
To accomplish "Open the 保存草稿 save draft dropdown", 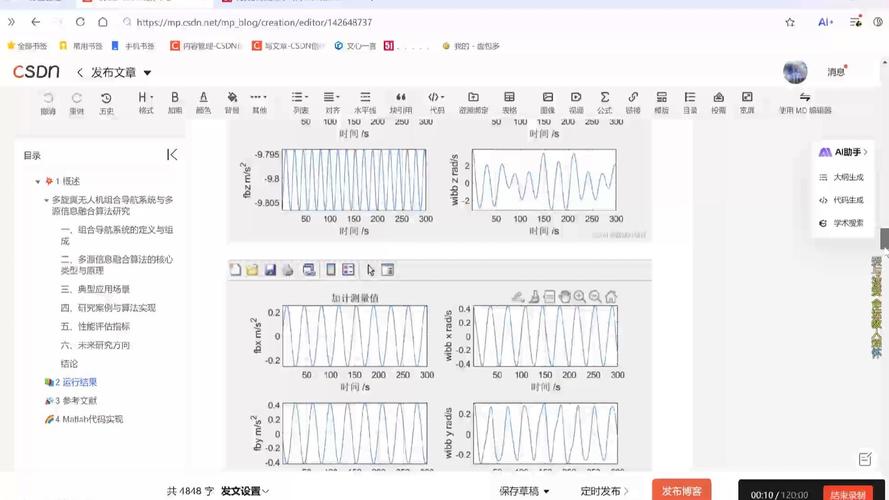I will (524, 491).
